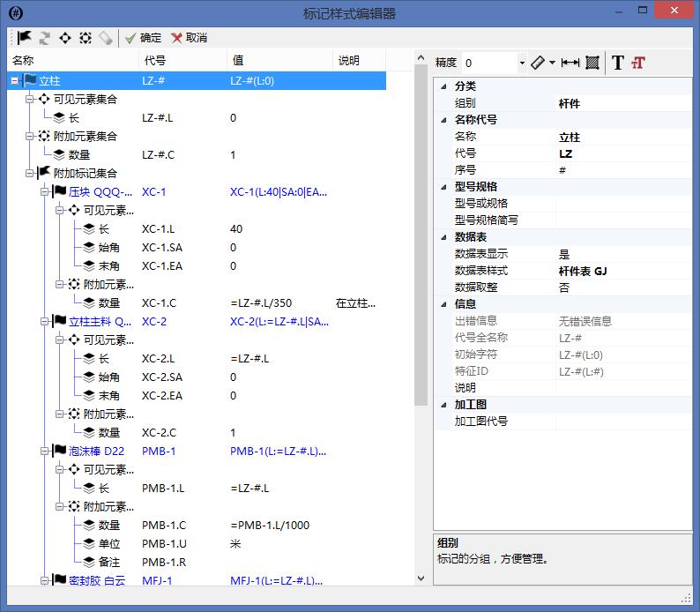The height and width of the screenshot is (612, 700).
Task: Collapse the 加工图 property category
Action: 443,405
